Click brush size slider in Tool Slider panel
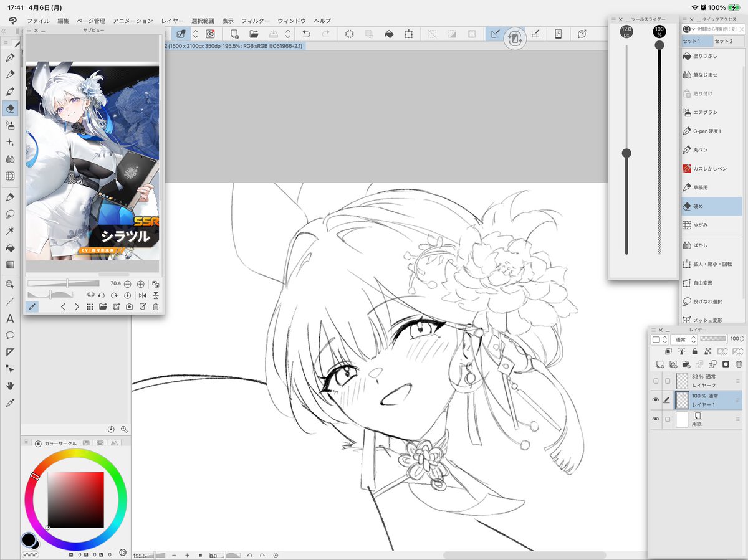Viewport: 748px width, 560px height. tap(626, 149)
